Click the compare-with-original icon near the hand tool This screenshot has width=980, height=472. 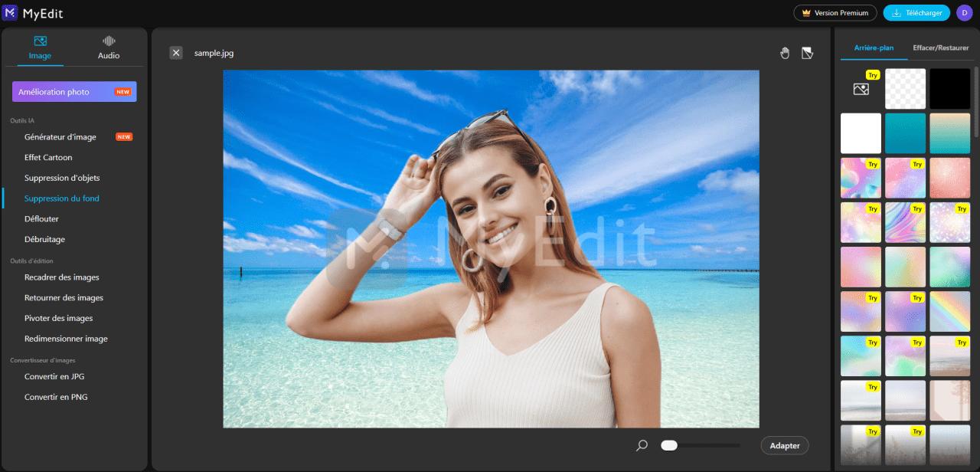tap(806, 52)
